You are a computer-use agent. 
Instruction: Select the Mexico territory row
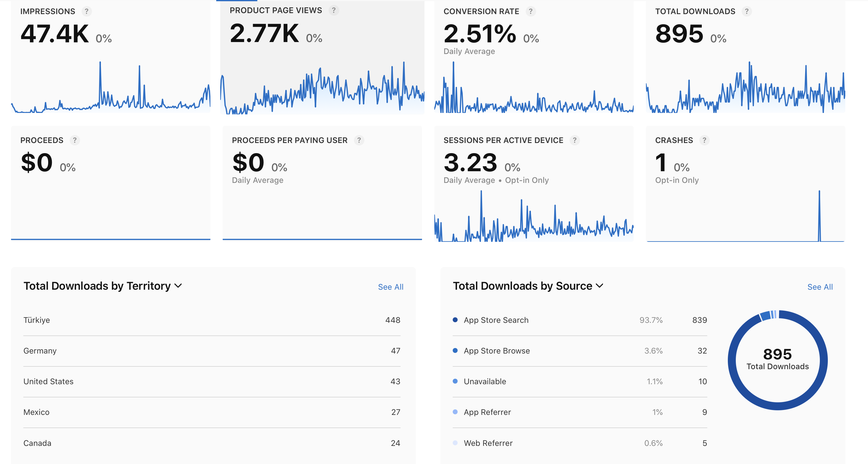click(x=212, y=412)
